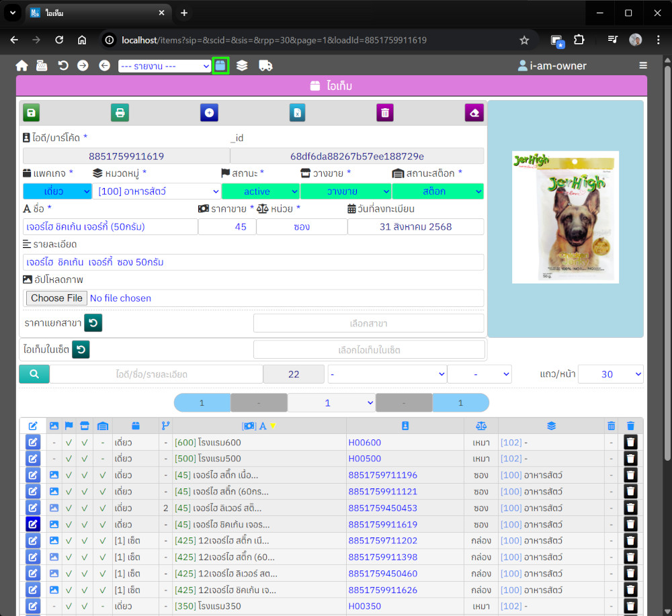Click the purple eraser clear-form icon
Viewport: 672px width, 616px height.
point(474,113)
